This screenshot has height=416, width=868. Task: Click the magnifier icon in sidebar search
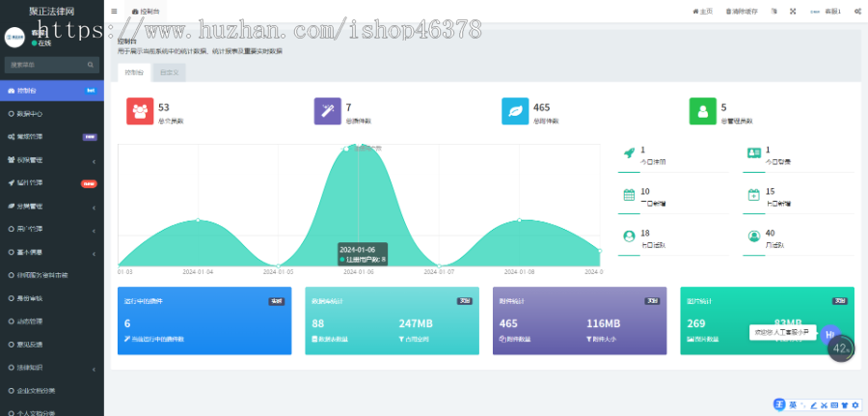(x=91, y=65)
